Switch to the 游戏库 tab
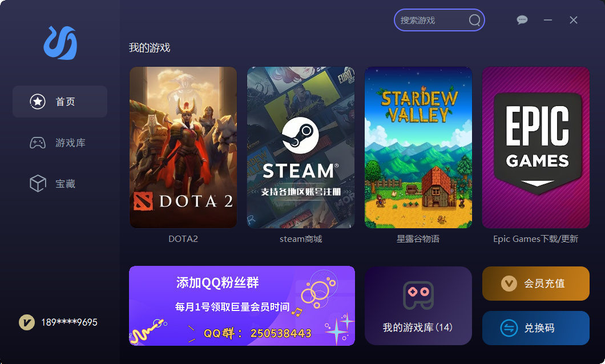 pos(60,143)
